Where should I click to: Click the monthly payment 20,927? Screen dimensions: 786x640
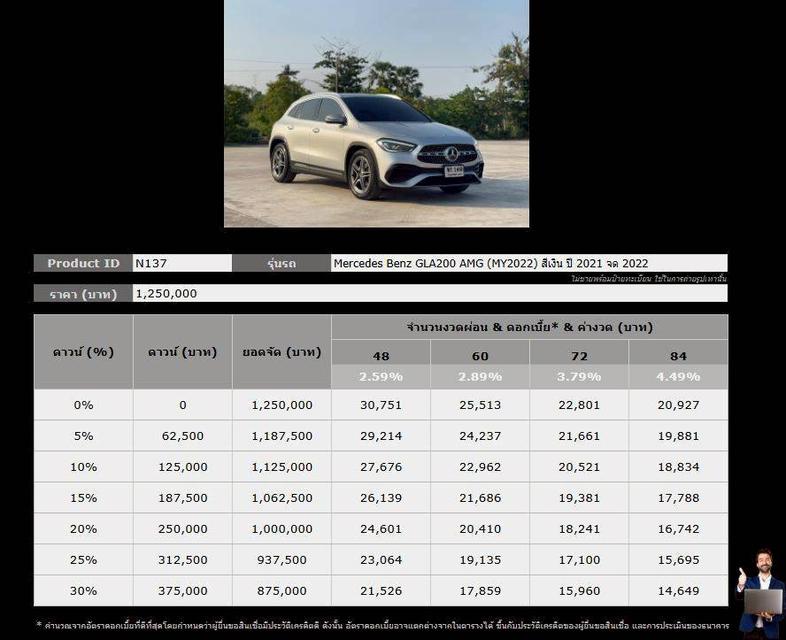coord(678,405)
